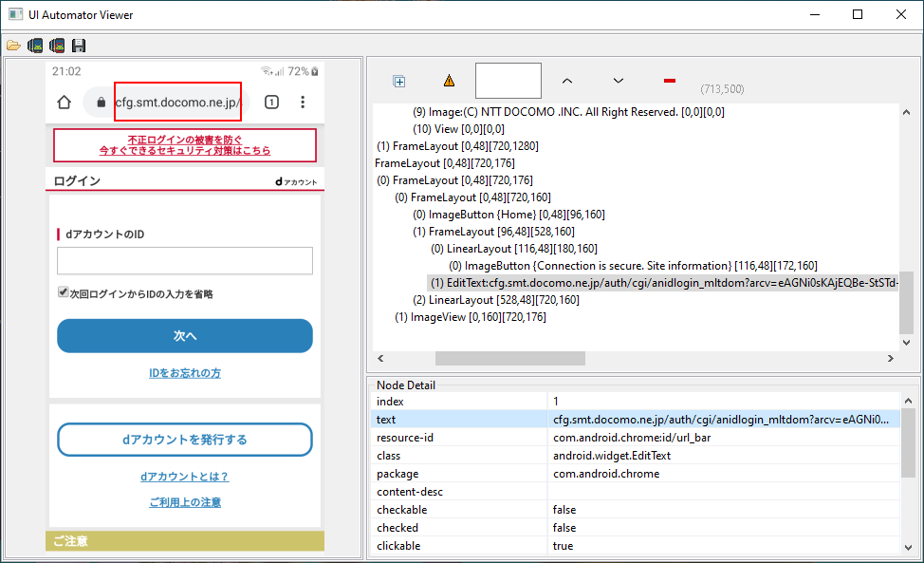Clear the search results with the red minus icon
Screen dimensions: 924x563
(x=670, y=81)
